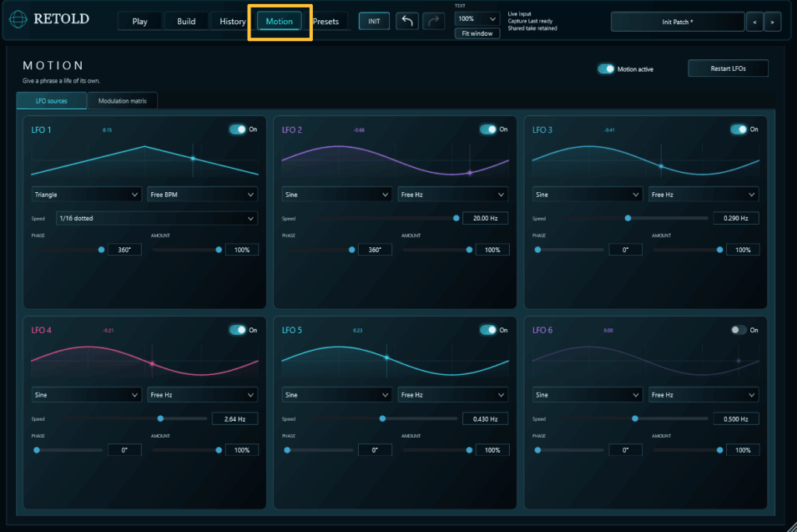This screenshot has height=532, width=797.
Task: Click the LFO 6 speed 0.500 Hz field
Action: 736,418
